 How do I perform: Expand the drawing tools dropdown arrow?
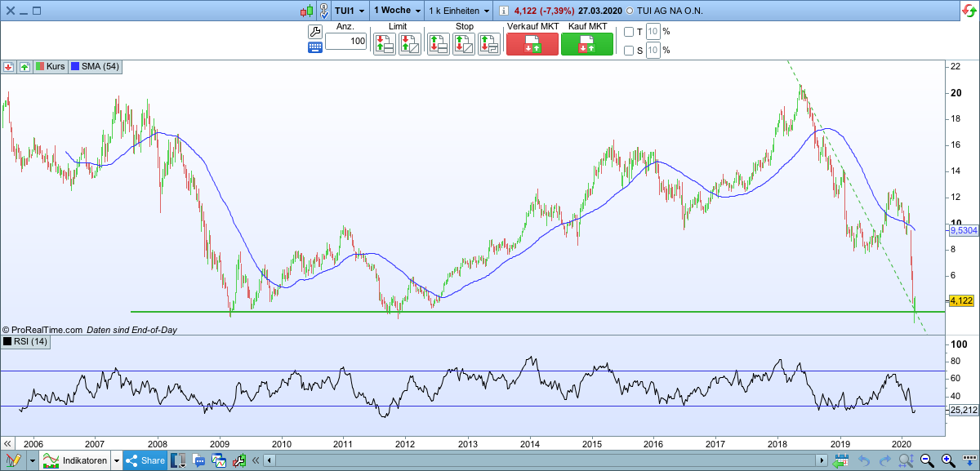[33, 460]
